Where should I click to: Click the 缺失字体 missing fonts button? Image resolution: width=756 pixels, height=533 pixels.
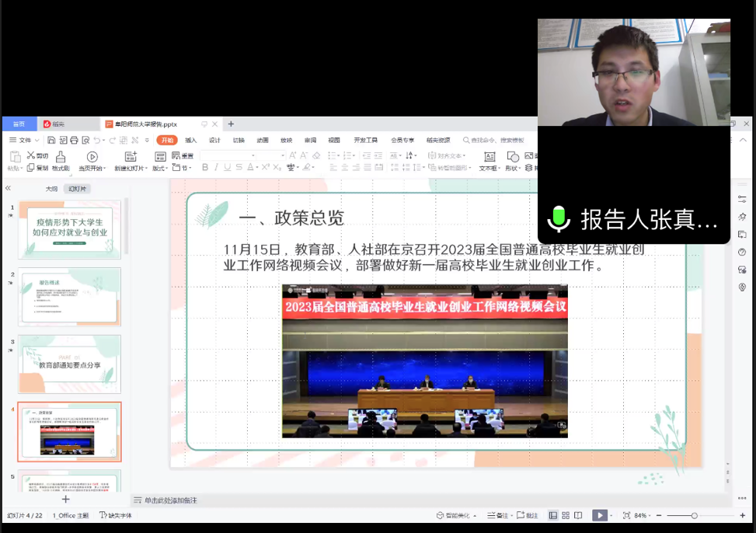(116, 515)
